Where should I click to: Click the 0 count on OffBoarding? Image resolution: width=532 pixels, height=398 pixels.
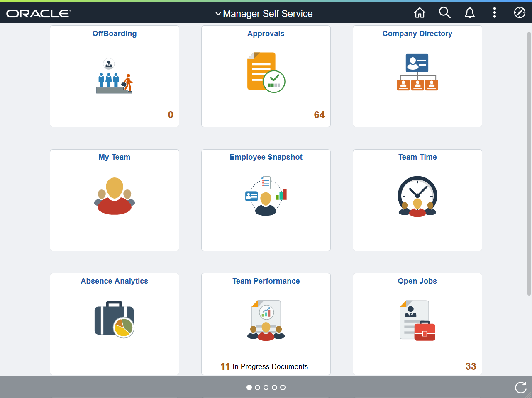[x=171, y=115]
